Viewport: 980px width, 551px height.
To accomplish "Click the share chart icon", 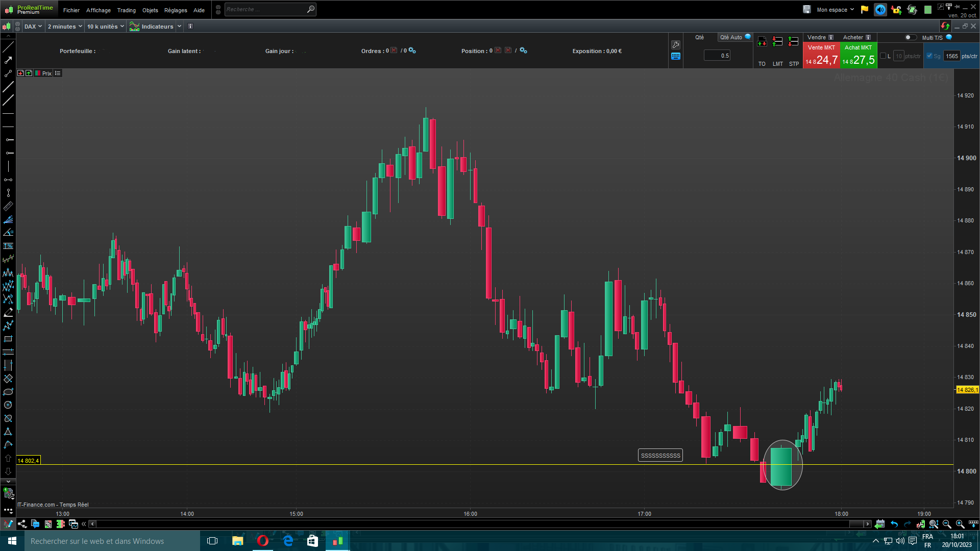I will (x=22, y=524).
